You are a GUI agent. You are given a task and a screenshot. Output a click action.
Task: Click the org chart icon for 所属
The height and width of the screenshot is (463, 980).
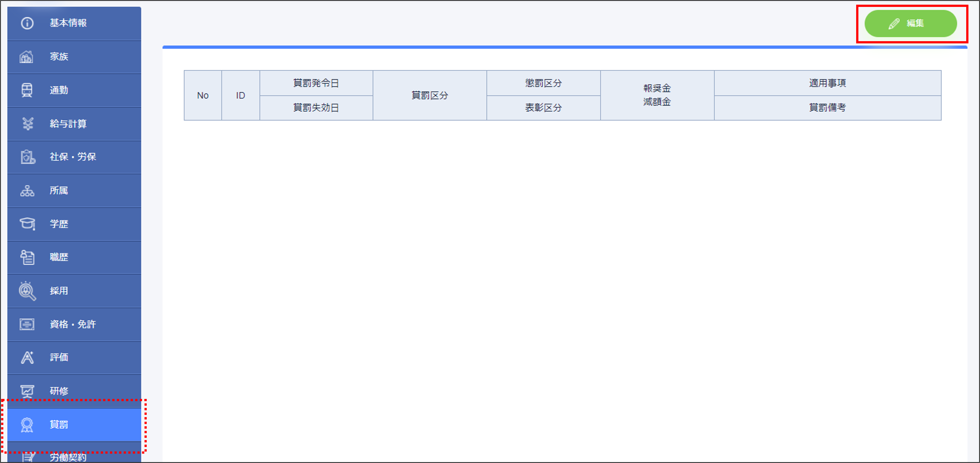coord(27,190)
